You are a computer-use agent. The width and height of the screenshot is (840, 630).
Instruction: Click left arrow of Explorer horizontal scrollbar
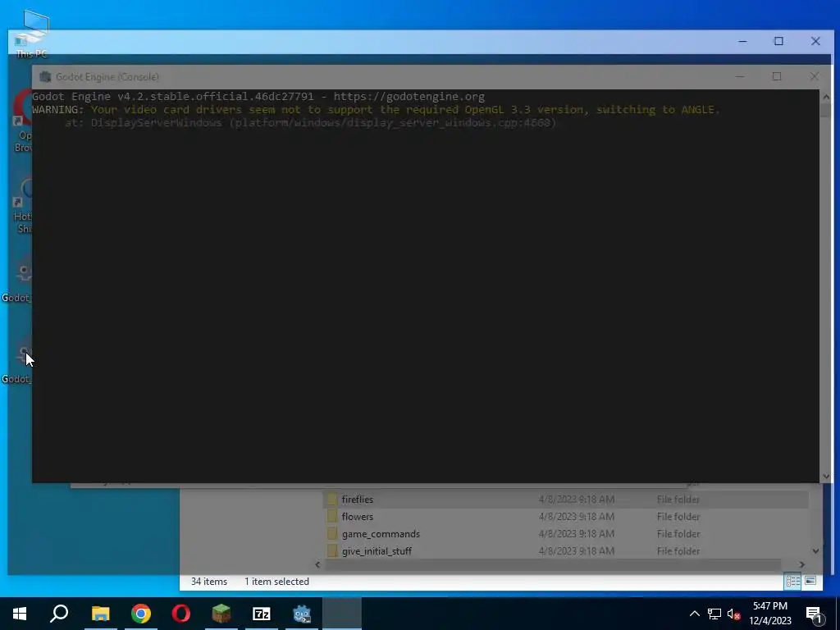317,564
